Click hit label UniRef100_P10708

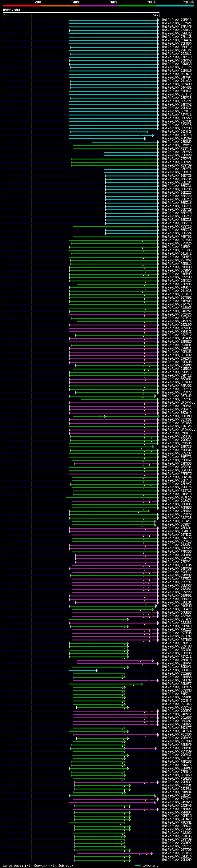click(x=177, y=304)
